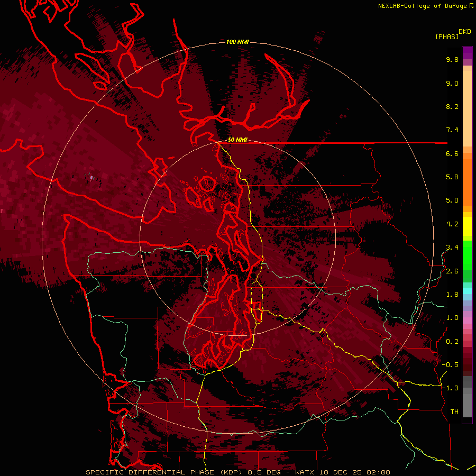Click the 10 DEC 25 date in the caption
This screenshot has width=476, height=476.
pos(341,472)
